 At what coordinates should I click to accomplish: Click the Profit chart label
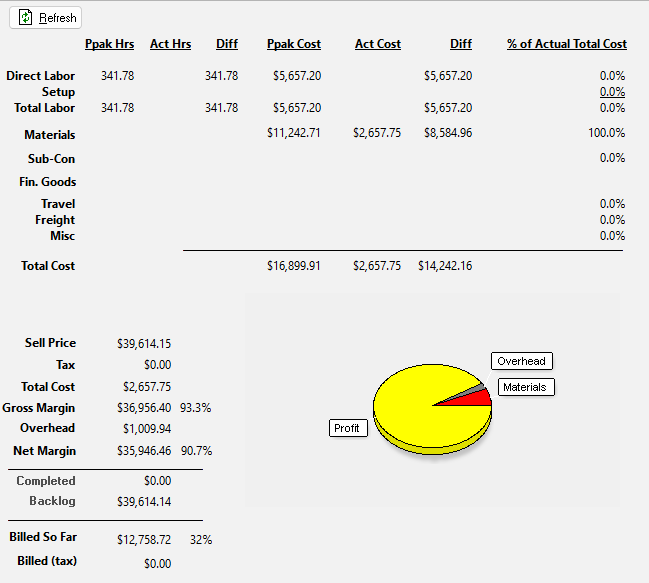tap(347, 428)
